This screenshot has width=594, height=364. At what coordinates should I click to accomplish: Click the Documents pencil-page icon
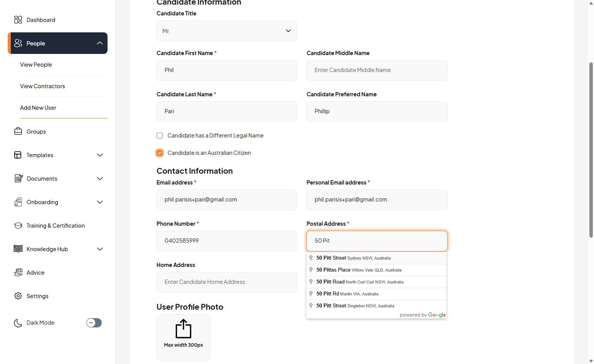click(18, 178)
